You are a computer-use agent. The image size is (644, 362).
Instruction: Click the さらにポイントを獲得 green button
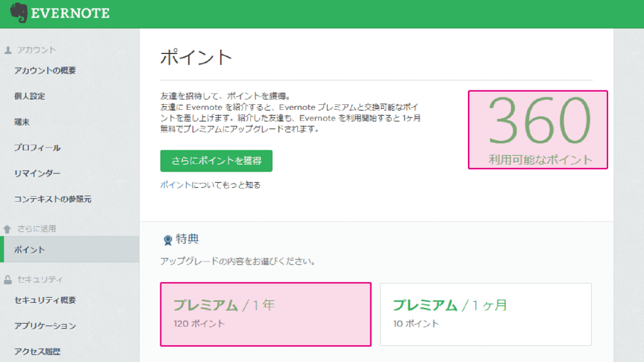point(216,161)
